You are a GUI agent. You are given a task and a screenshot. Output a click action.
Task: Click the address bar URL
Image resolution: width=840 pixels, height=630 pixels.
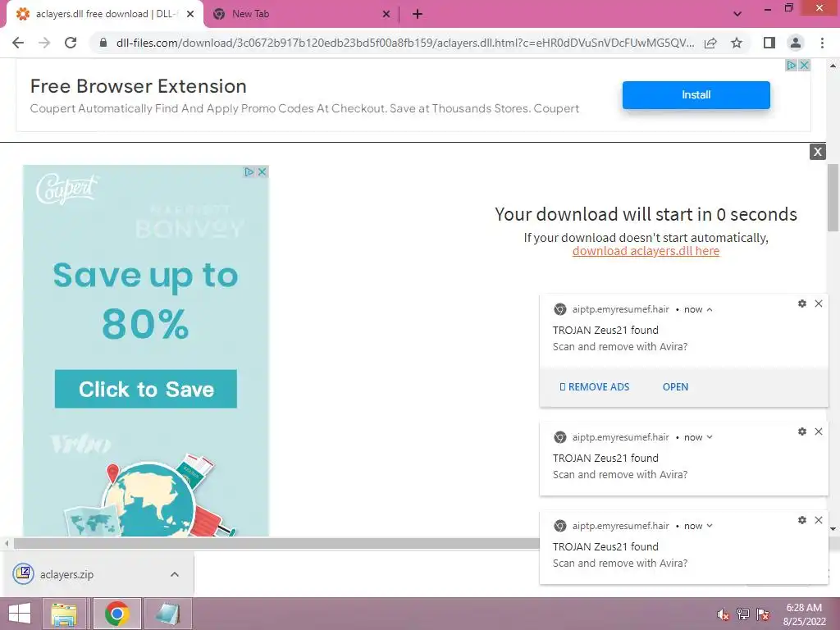point(405,43)
